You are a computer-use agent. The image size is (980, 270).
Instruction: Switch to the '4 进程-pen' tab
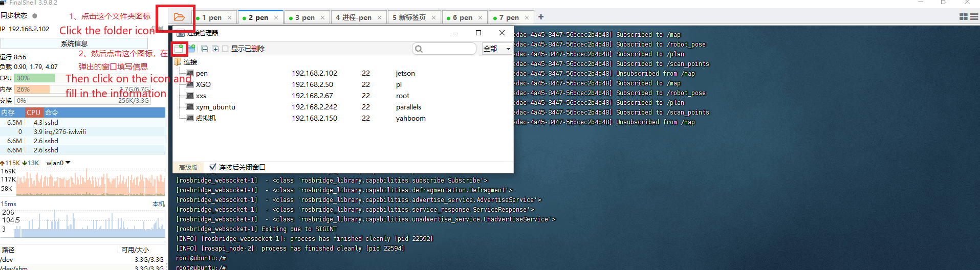[354, 17]
